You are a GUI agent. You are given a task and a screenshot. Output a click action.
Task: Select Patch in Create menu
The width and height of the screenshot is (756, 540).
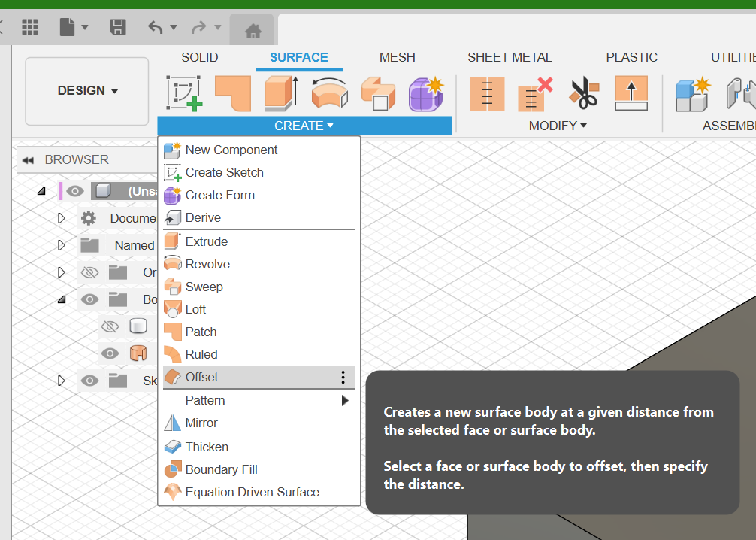(x=259, y=332)
